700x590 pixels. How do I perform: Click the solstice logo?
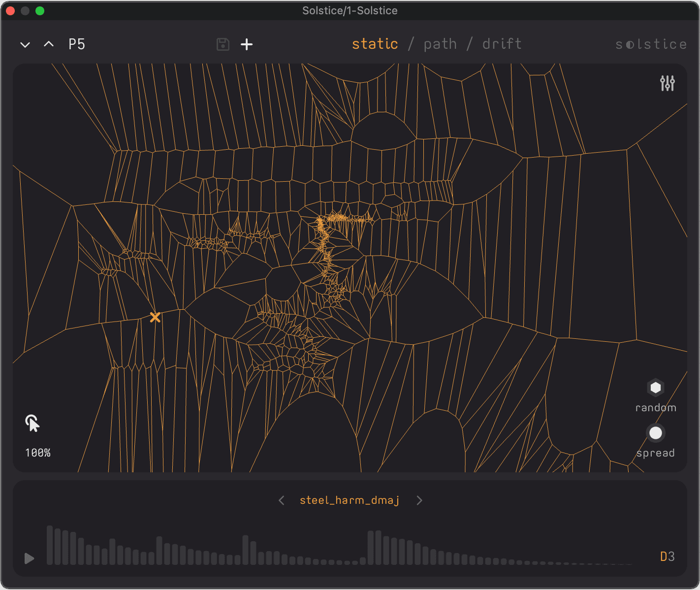coord(650,44)
